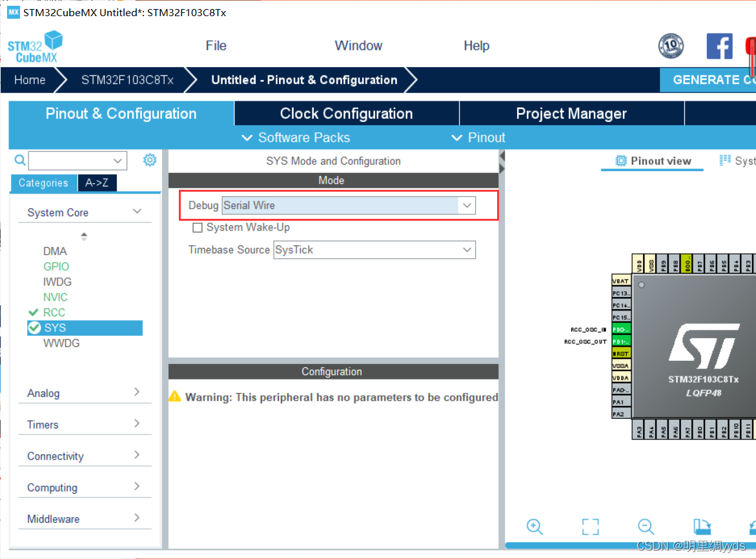The width and height of the screenshot is (756, 559).
Task: Switch to Pinout & Configuration tab
Action: pyautogui.click(x=121, y=113)
